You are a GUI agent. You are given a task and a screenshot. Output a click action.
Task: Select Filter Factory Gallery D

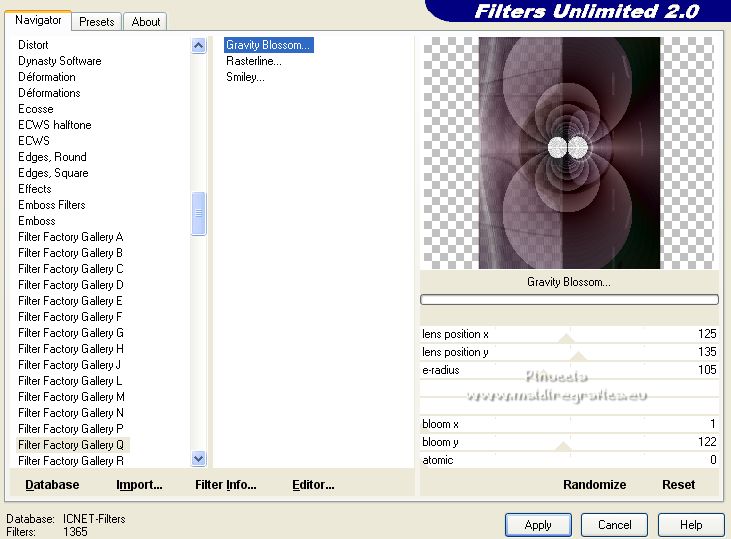coord(70,285)
